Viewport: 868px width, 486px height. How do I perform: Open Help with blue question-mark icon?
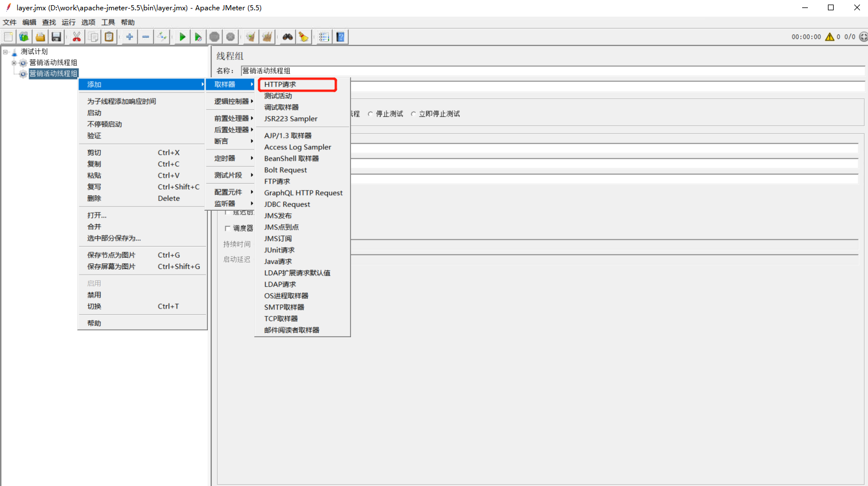(340, 37)
